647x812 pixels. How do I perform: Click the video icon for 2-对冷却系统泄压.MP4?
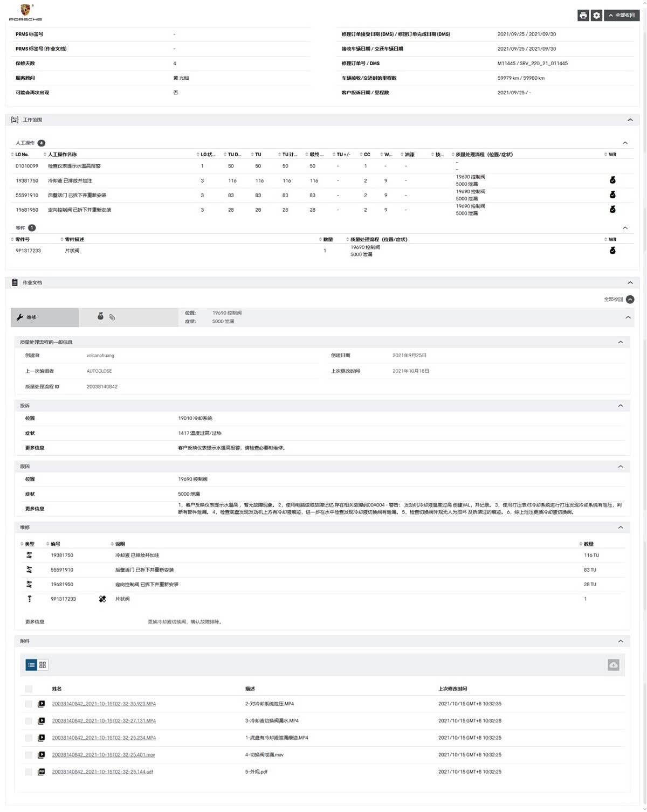[42, 704]
